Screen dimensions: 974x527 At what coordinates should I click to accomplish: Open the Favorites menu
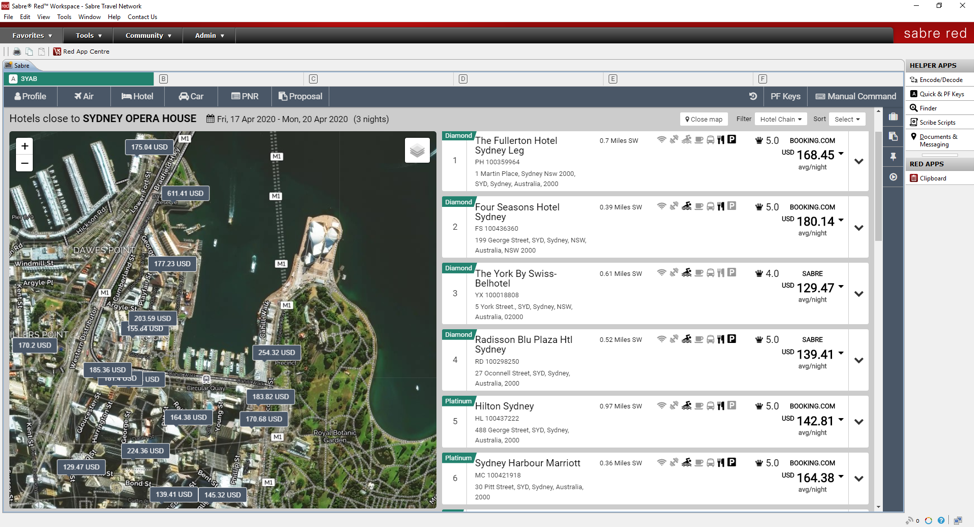(32, 35)
